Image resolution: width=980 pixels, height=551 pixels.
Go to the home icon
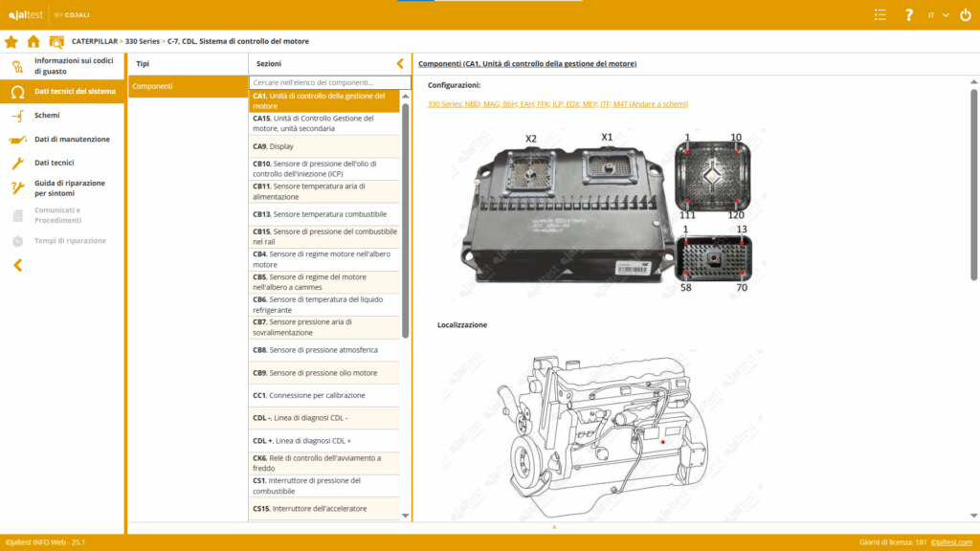[33, 41]
